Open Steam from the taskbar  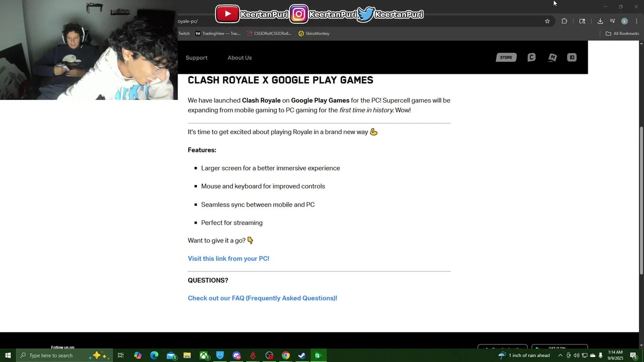coord(302,355)
